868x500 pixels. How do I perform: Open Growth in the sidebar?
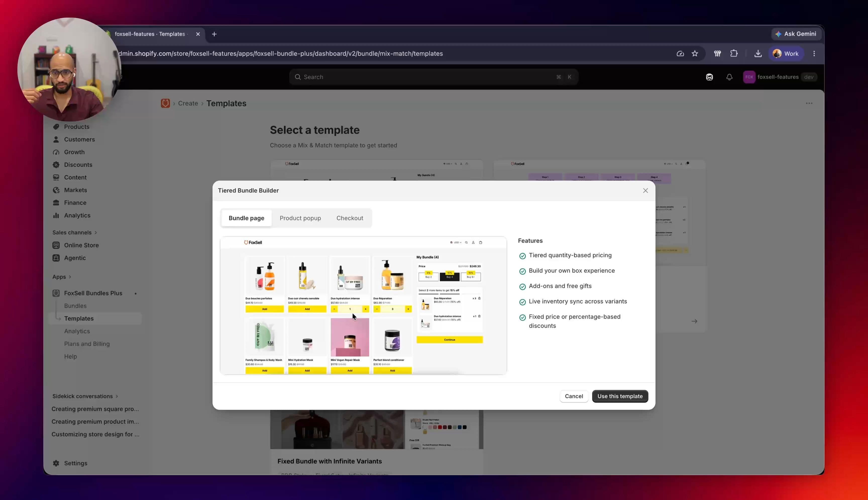(74, 152)
